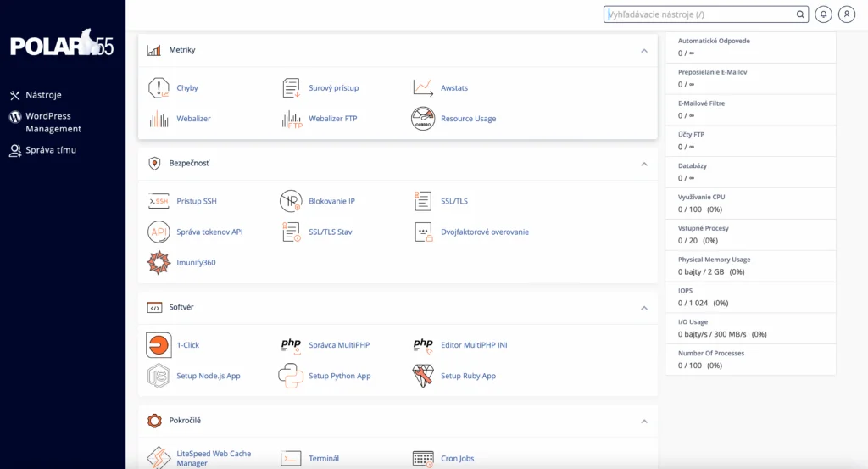
Task: Launch the 1-Click installer icon
Action: pos(159,345)
